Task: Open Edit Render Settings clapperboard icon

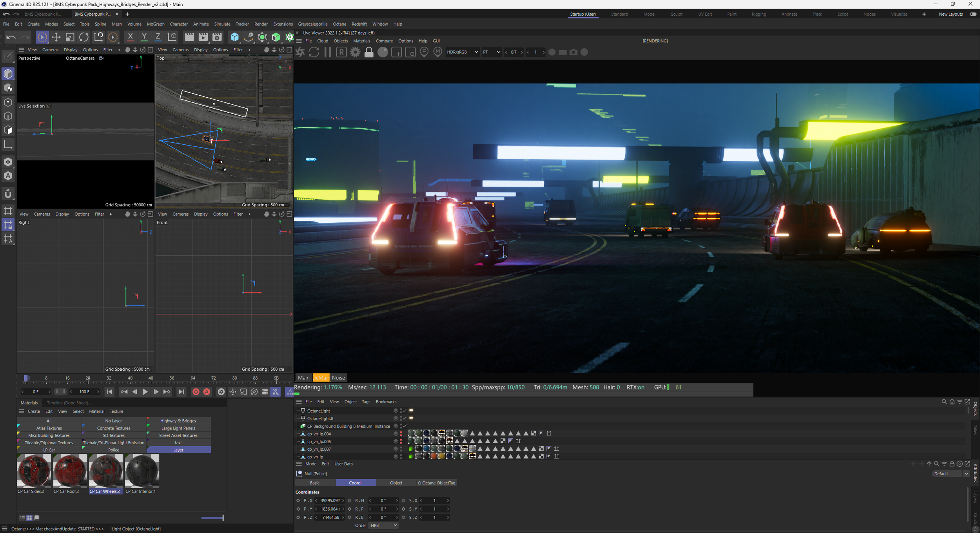Action: point(217,37)
